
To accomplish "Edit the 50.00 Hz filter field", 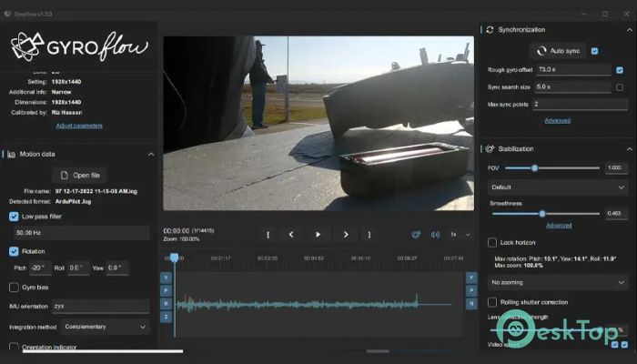I will click(x=82, y=233).
